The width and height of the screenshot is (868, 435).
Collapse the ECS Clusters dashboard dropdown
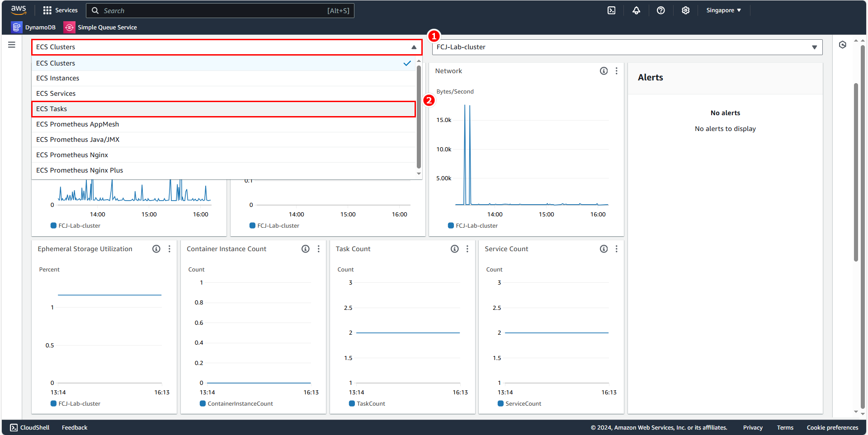point(226,47)
